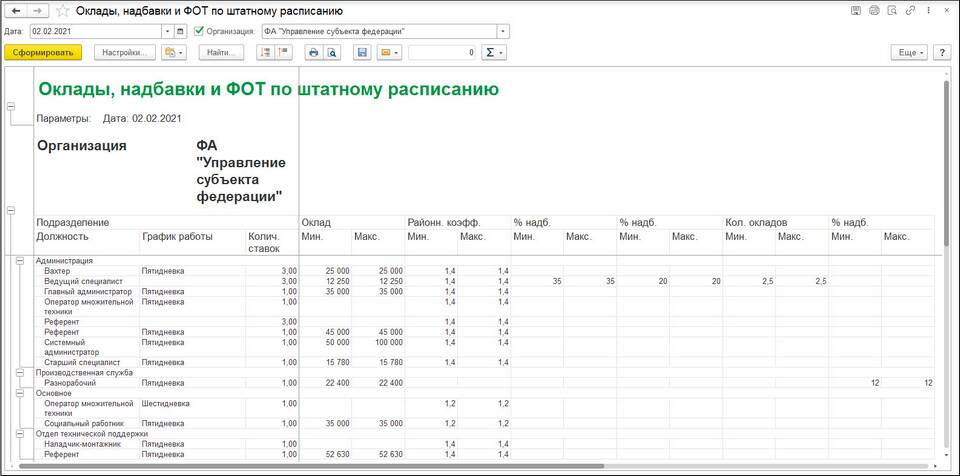Collapse all groups icon in toolbar

282,53
